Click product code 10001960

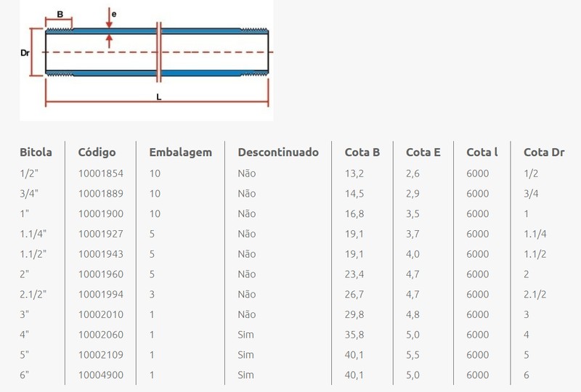point(100,274)
